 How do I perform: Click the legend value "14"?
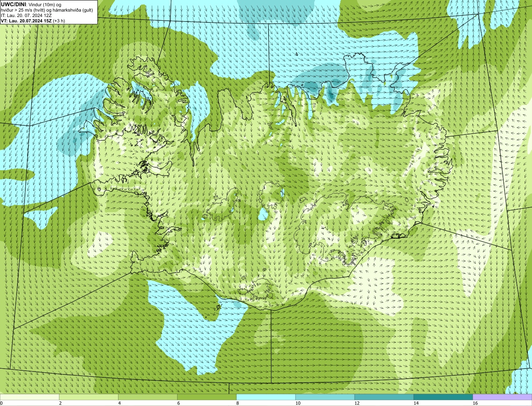(416, 403)
